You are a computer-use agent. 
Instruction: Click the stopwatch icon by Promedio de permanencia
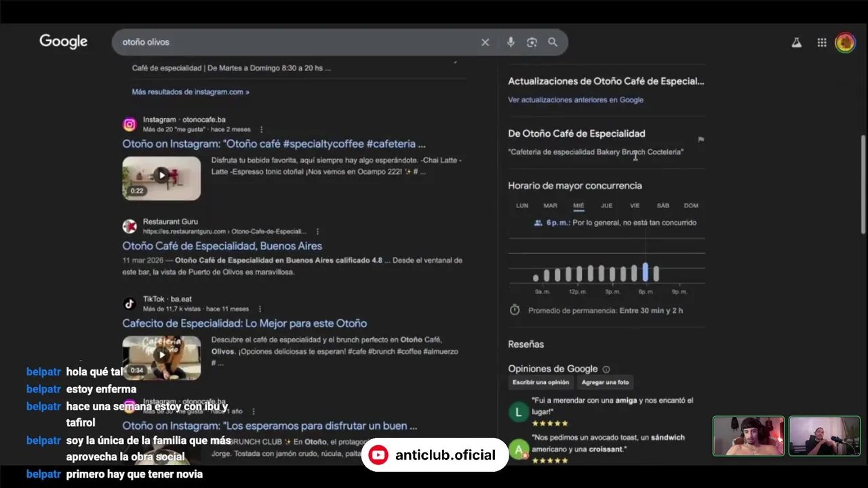515,310
